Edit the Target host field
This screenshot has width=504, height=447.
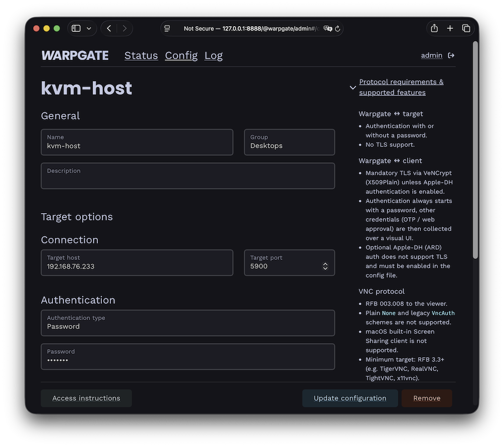point(137,263)
